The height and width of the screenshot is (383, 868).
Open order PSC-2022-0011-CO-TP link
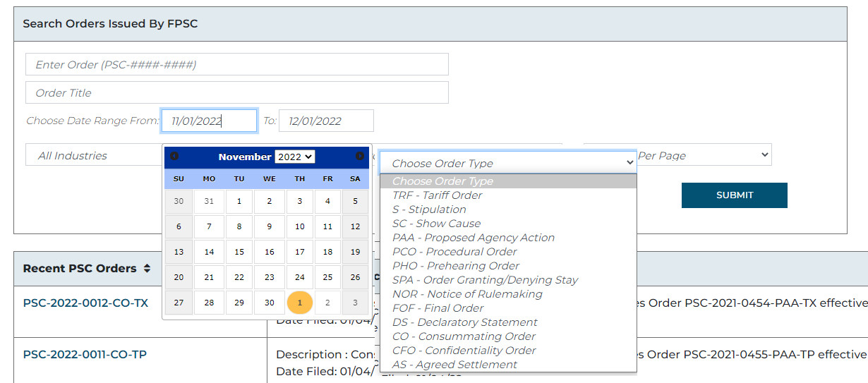click(x=85, y=355)
